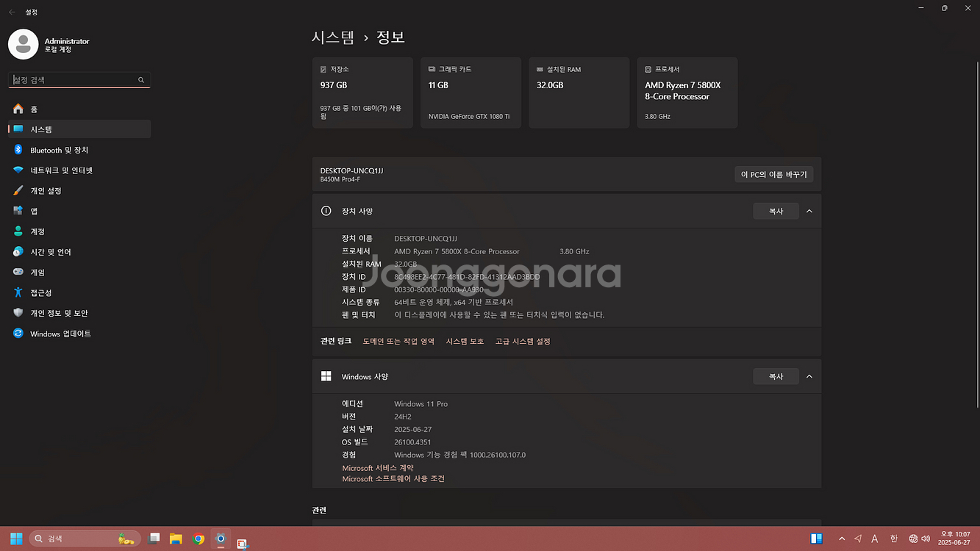The width and height of the screenshot is (980, 551).
Task: Click the 그래픽 카드 card
Action: pyautogui.click(x=471, y=93)
